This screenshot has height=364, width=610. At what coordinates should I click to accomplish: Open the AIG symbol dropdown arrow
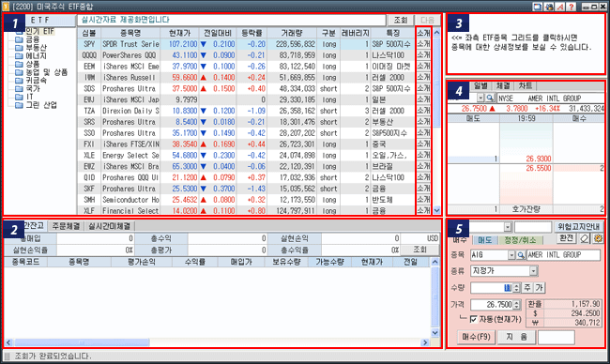pyautogui.click(x=511, y=255)
